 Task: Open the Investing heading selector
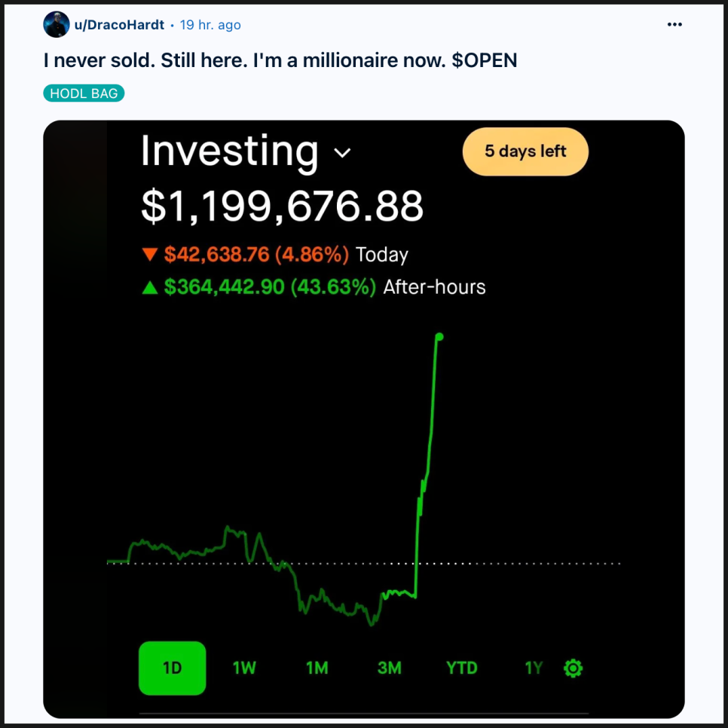click(230, 151)
